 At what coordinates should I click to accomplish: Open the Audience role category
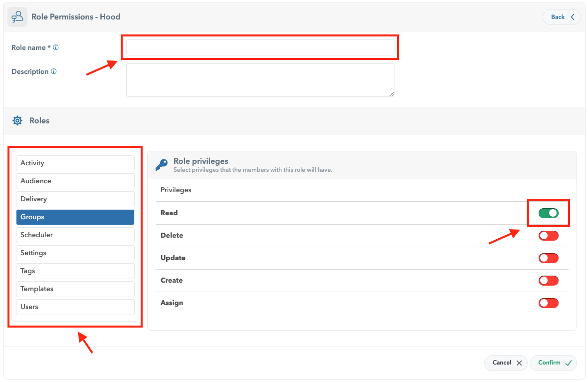[x=75, y=181]
